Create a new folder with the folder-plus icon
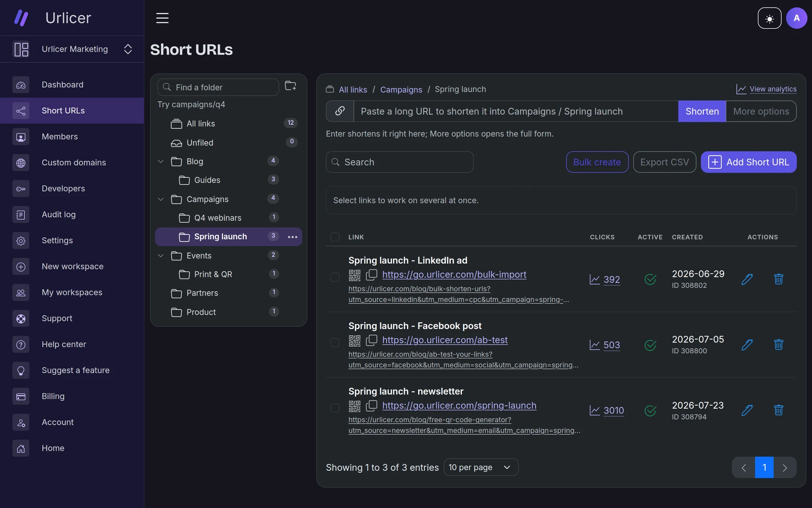Screen dimensions: 812x508 click(291, 86)
